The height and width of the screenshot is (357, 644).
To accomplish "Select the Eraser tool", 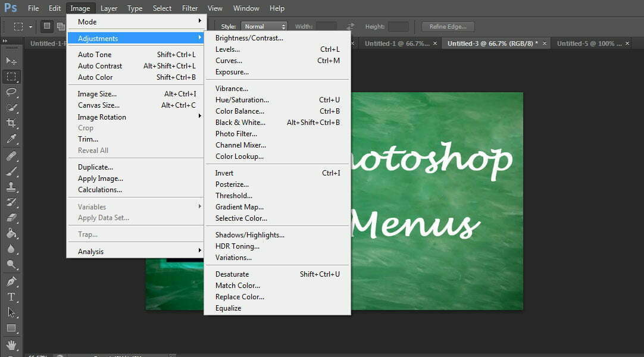I will click(11, 218).
